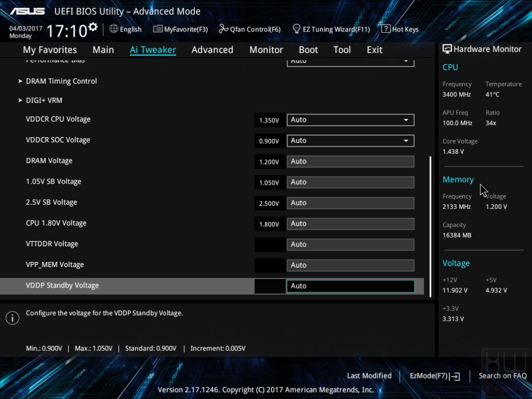Viewport: 532px width, 399px height.
Task: Click the Hardware Monitor display icon
Action: 447,49
